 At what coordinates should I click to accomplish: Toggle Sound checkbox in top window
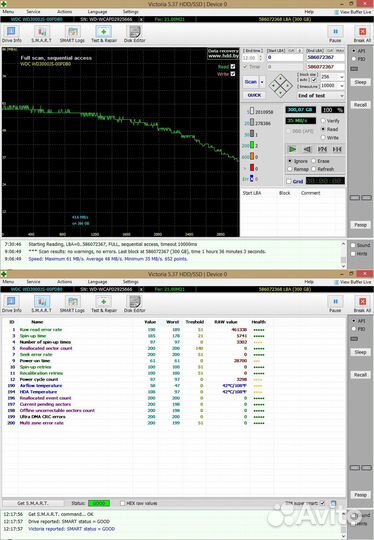(x=353, y=245)
